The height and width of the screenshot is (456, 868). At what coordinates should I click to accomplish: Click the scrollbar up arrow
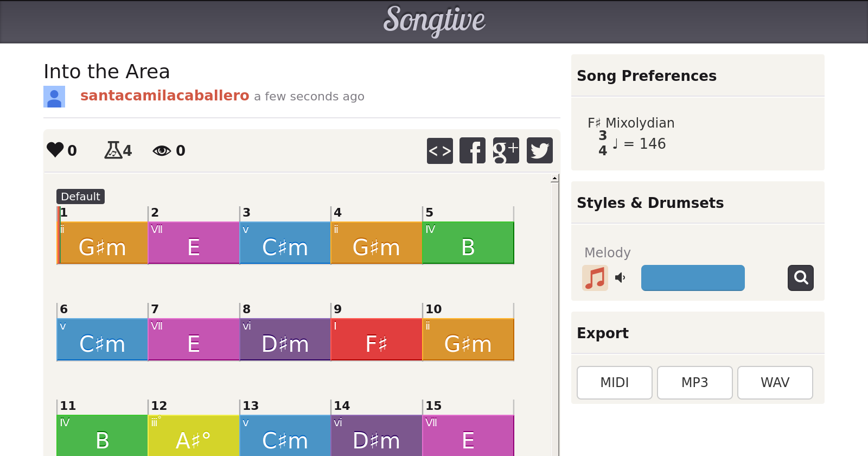click(x=554, y=179)
